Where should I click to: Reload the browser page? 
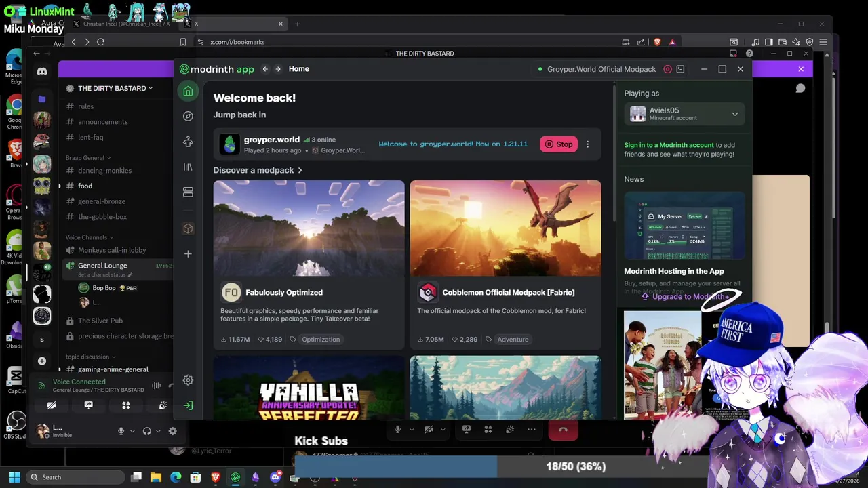(100, 42)
